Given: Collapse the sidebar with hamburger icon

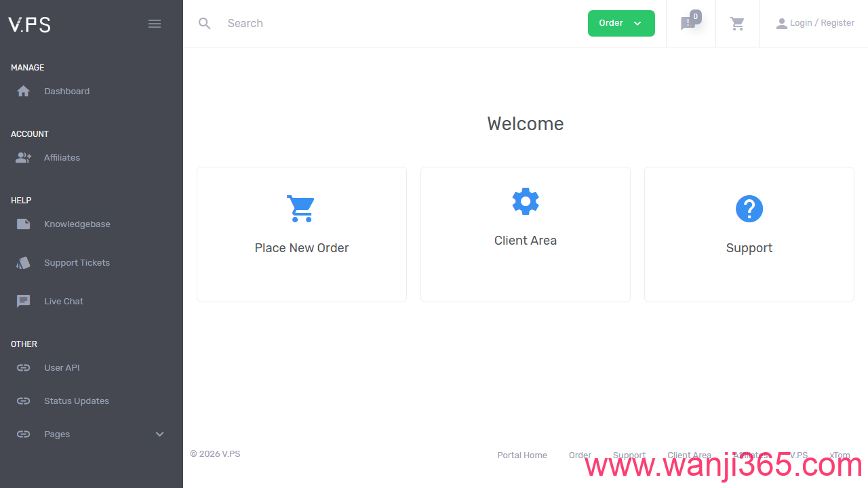Looking at the screenshot, I should 155,24.
